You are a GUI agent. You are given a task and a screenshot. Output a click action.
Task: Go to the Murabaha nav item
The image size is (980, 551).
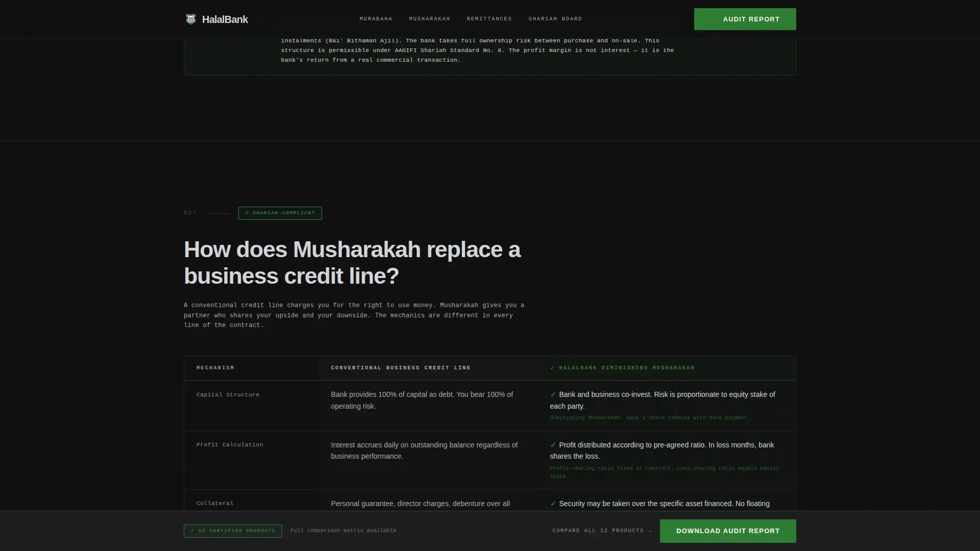tap(376, 19)
